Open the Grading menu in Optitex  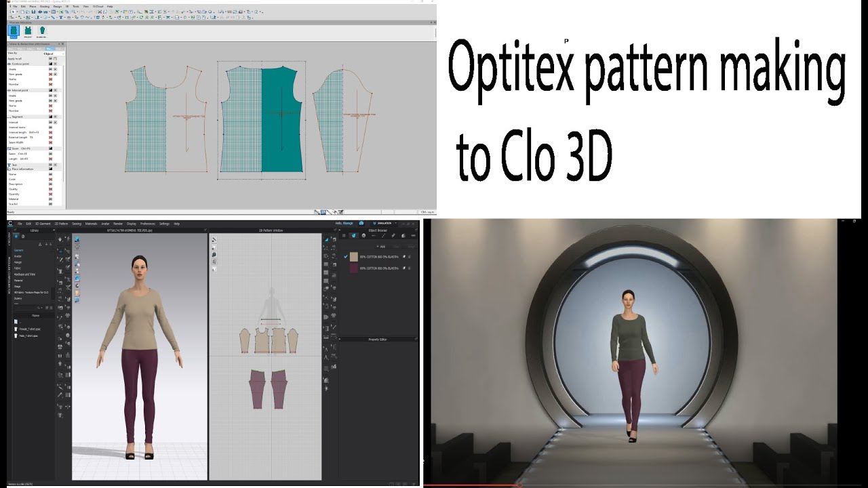45,7
